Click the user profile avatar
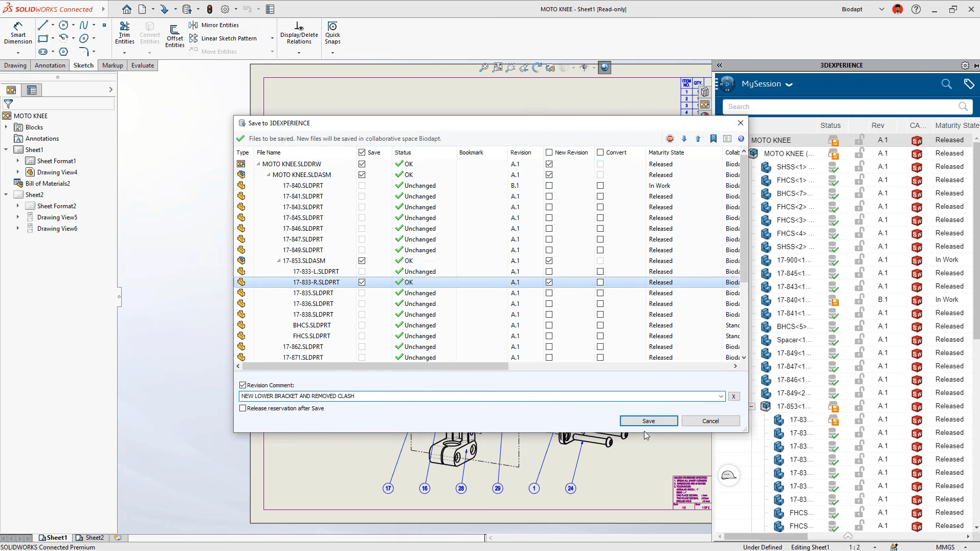This screenshot has width=980, height=551. (898, 9)
